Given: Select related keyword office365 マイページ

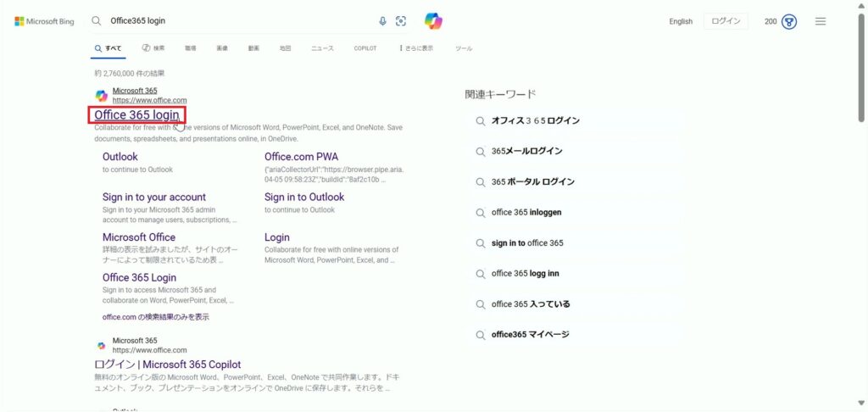Looking at the screenshot, I should [x=531, y=335].
